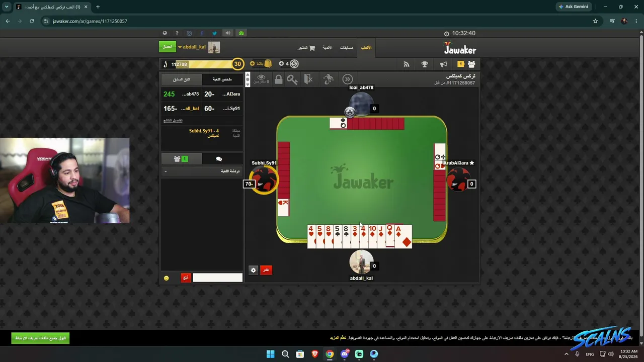The height and width of the screenshot is (362, 644).
Task: Click score 165- for all_kal
Action: [x=170, y=109]
